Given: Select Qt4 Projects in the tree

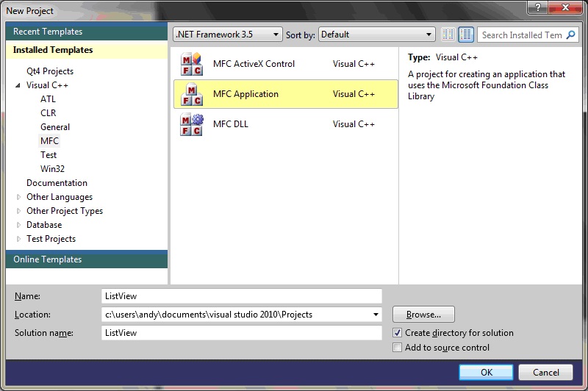Looking at the screenshot, I should click(x=50, y=71).
